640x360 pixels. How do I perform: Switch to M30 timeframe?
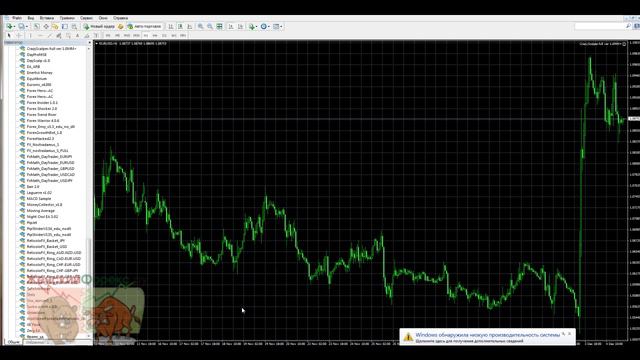(x=136, y=36)
